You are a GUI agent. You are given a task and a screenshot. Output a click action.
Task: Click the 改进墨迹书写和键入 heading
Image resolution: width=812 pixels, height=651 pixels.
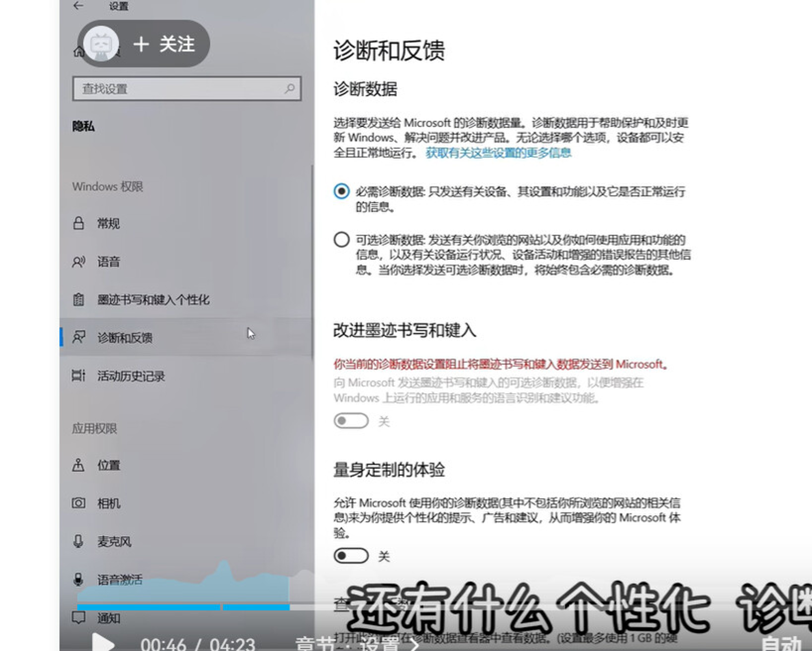coord(404,330)
